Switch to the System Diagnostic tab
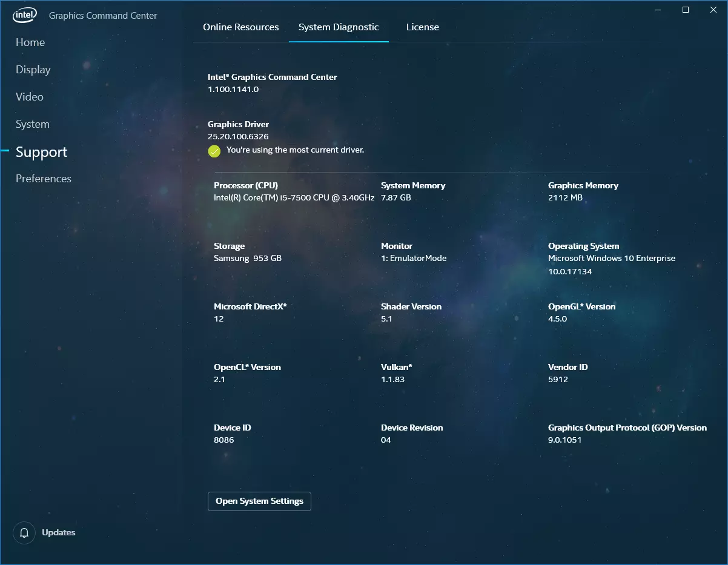The height and width of the screenshot is (565, 728). [x=339, y=27]
